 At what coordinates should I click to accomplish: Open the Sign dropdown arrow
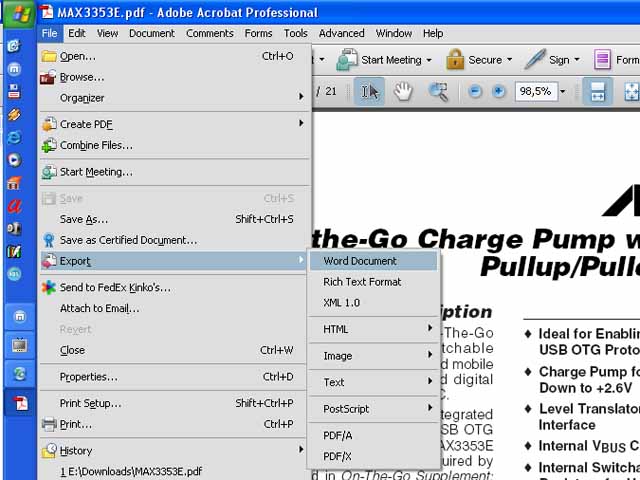coord(577,60)
